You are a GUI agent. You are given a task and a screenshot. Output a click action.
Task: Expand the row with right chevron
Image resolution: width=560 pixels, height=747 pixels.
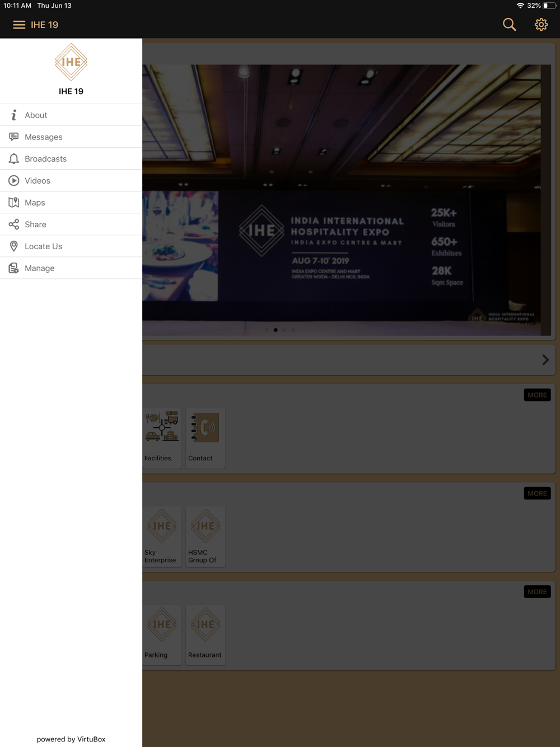[545, 360]
